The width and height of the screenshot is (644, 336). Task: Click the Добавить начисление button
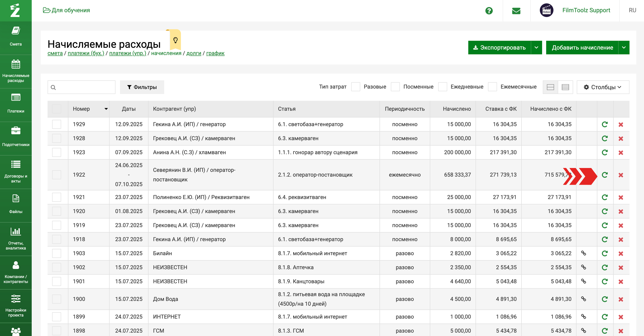[582, 48]
